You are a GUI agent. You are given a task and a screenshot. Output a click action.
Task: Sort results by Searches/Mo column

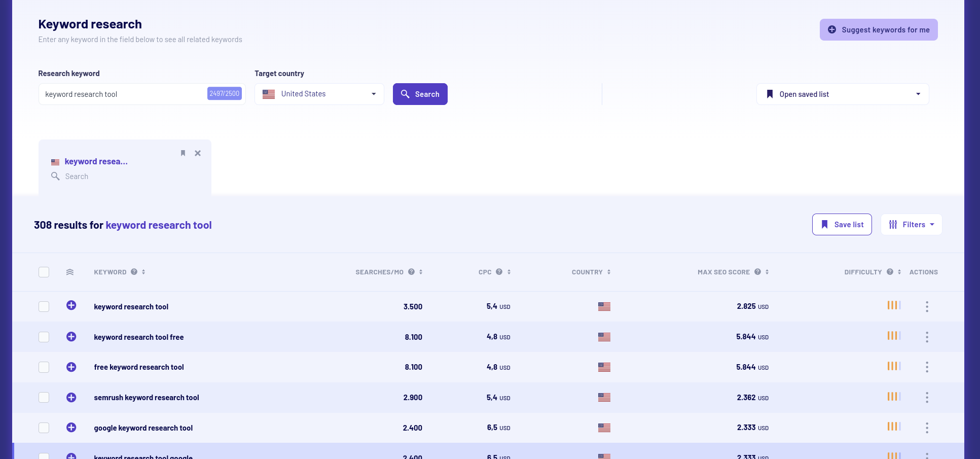pos(420,272)
